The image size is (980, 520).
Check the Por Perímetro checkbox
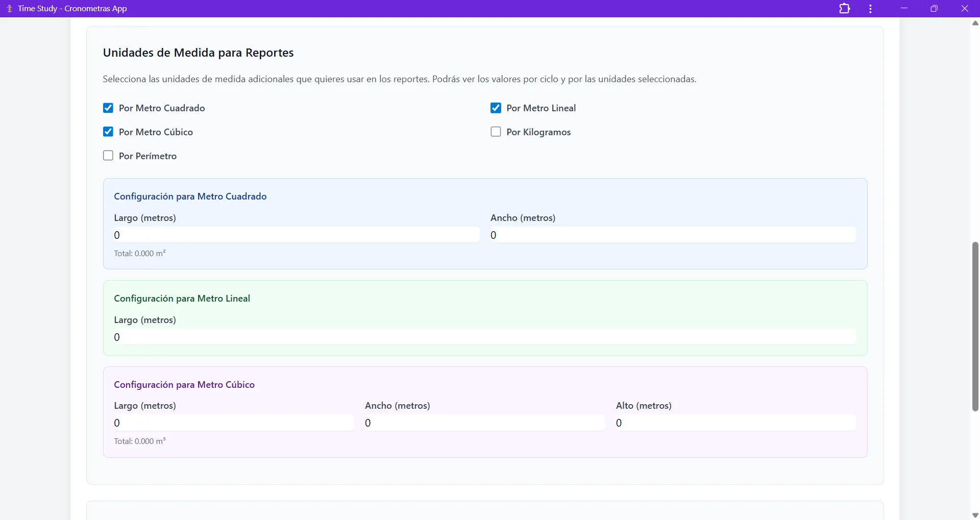click(x=108, y=156)
